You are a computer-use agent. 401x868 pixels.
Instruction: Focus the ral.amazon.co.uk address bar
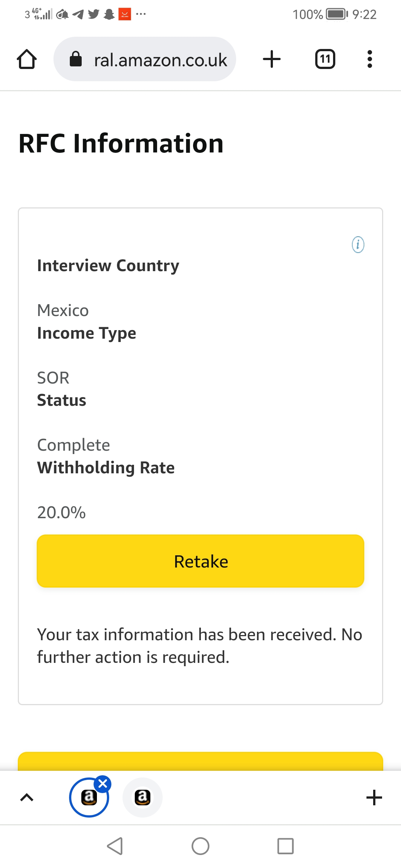pyautogui.click(x=160, y=60)
